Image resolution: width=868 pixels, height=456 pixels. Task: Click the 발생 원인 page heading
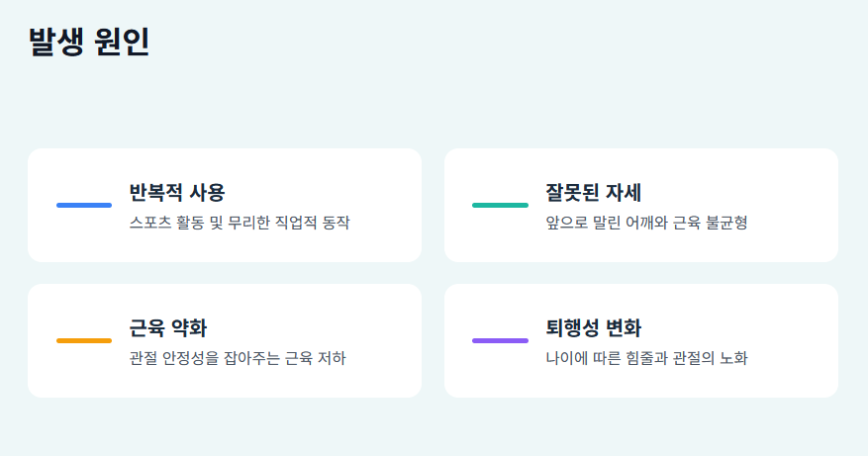[89, 42]
